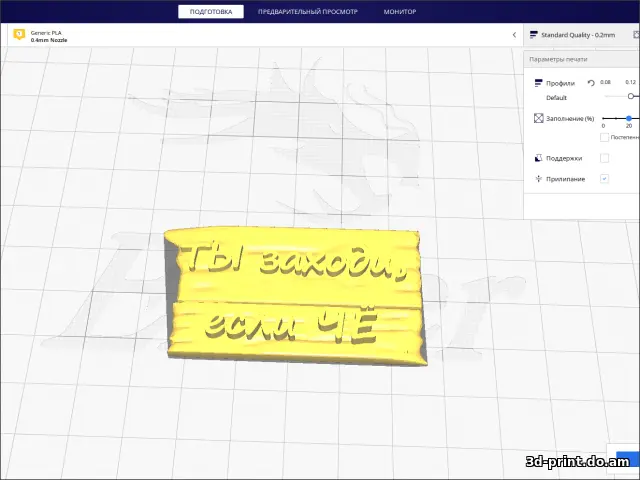Enable the Постепенное infill checkbox
The height and width of the screenshot is (480, 640).
coord(604,138)
